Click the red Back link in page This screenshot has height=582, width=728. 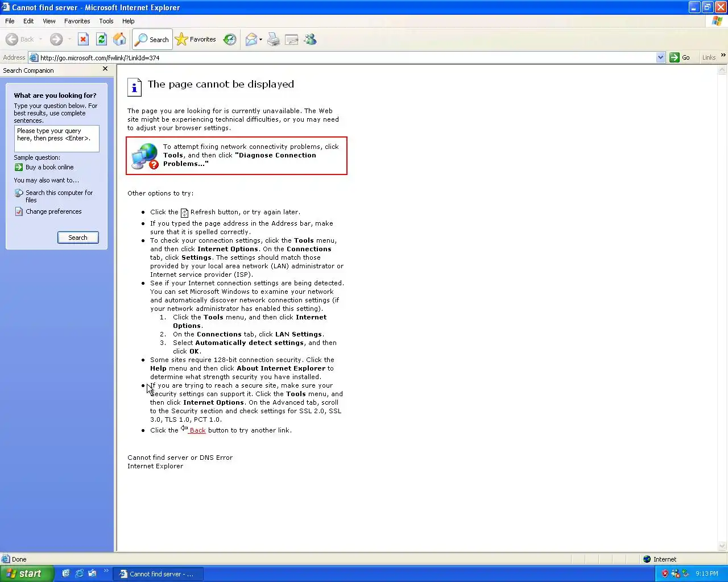point(197,430)
